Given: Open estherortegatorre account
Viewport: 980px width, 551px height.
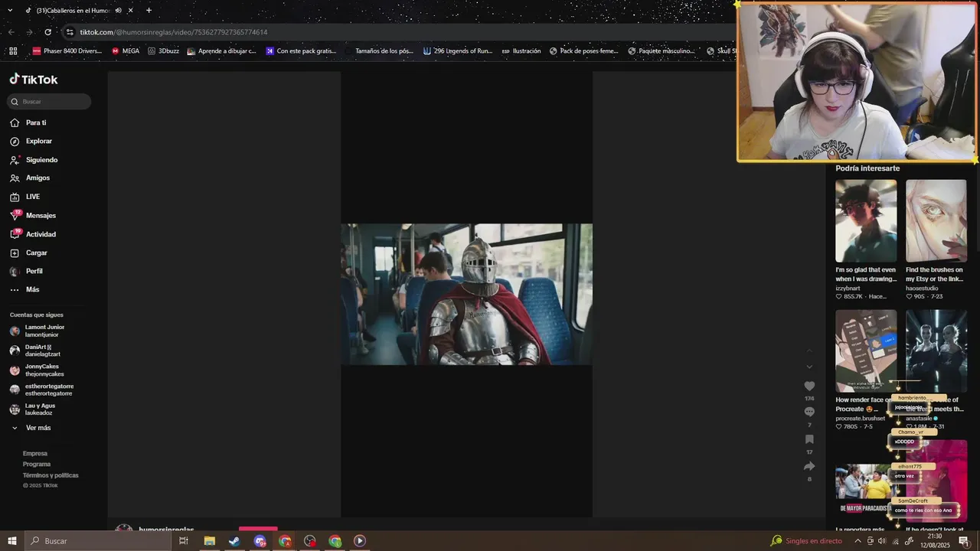Looking at the screenshot, I should coord(42,390).
